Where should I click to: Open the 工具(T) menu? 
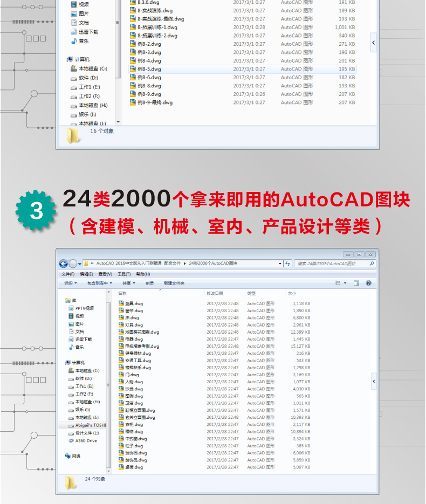pos(124,274)
